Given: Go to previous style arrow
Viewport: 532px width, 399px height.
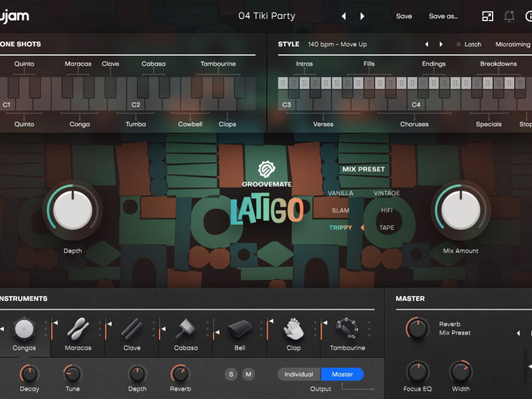Looking at the screenshot, I should pyautogui.click(x=427, y=44).
